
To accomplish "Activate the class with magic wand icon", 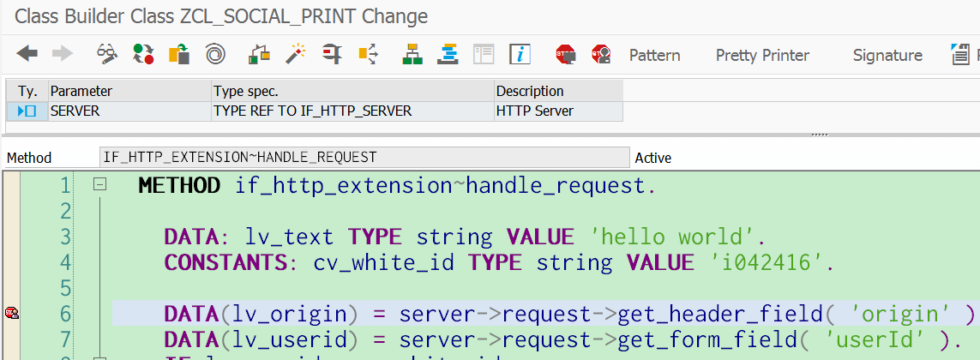I will click(x=295, y=54).
